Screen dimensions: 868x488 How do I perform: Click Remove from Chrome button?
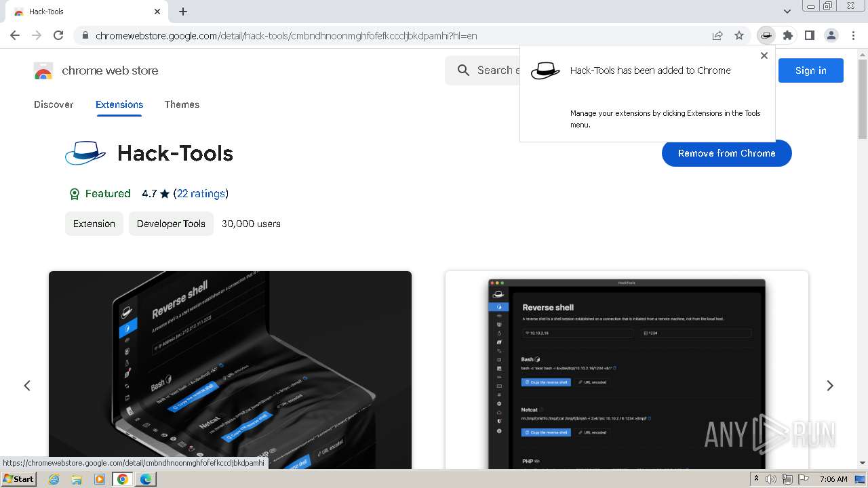726,153
